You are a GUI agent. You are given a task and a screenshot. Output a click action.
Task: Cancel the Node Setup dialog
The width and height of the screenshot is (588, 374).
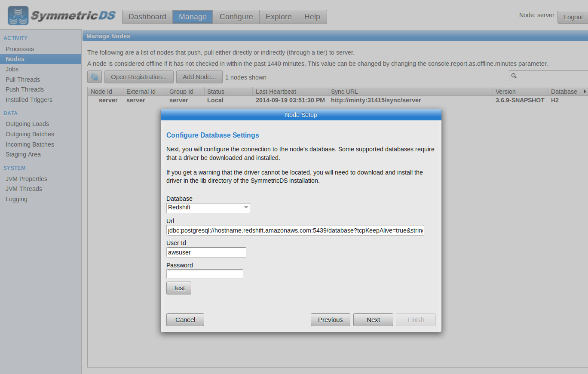pyautogui.click(x=185, y=320)
